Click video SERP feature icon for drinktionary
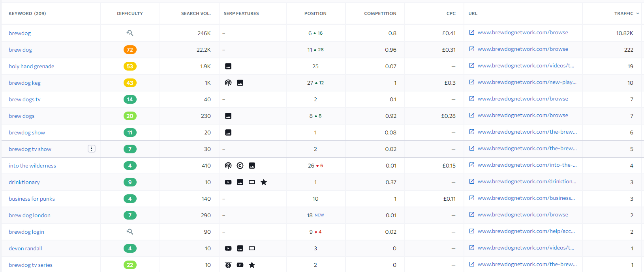This screenshot has width=644, height=272. 228,182
